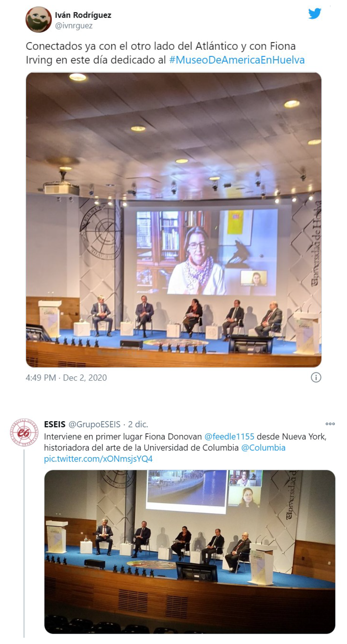Click the Twitter bird logo icon
Screen dimensions: 347x644
tap(315, 14)
